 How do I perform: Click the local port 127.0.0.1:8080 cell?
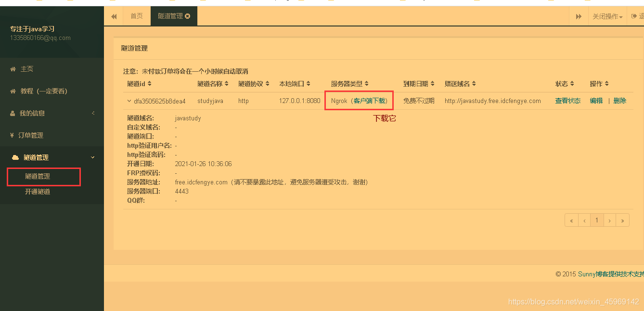point(299,101)
